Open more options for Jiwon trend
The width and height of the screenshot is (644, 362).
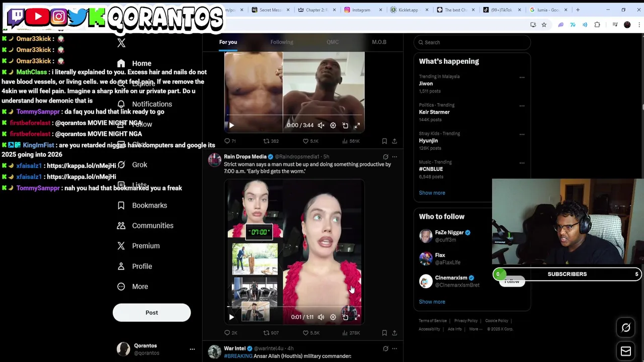522,77
